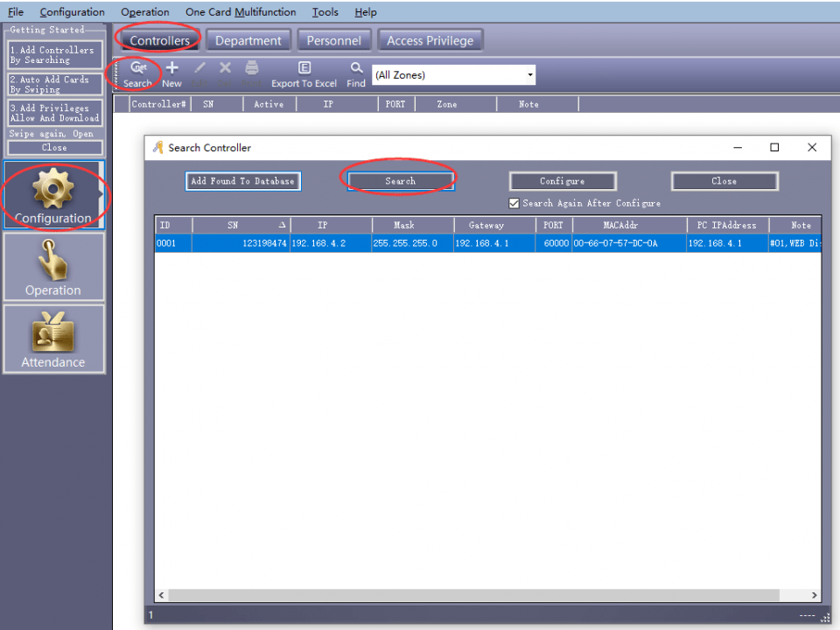The height and width of the screenshot is (630, 840).
Task: Click Add Found To Database button
Action: 243,181
